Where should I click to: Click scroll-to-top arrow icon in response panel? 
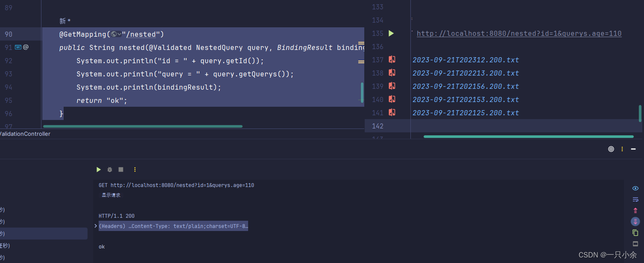coord(635,210)
